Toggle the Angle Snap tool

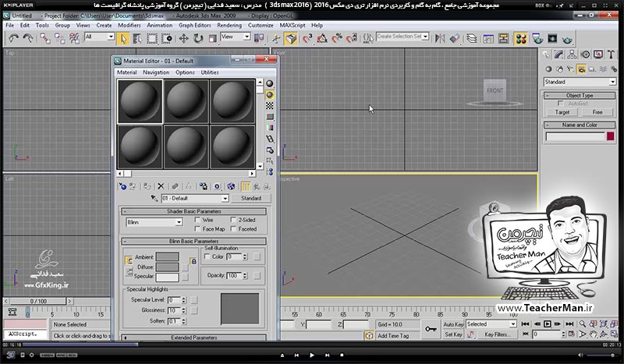coord(322,39)
